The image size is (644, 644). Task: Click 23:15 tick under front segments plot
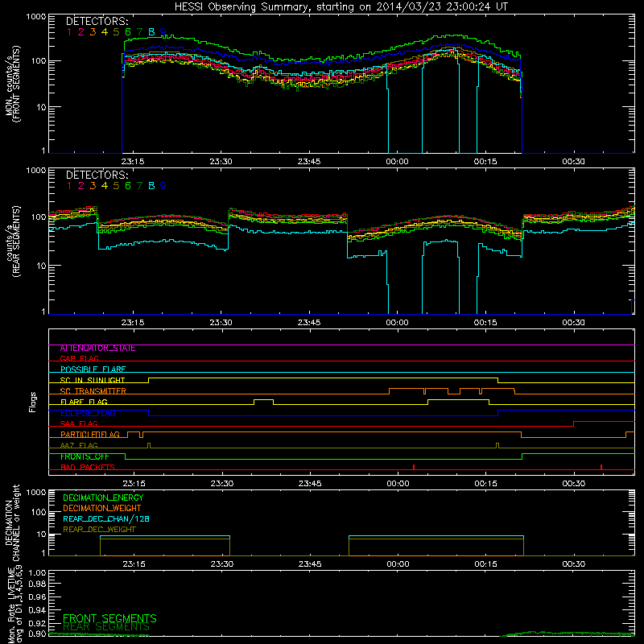(x=133, y=162)
